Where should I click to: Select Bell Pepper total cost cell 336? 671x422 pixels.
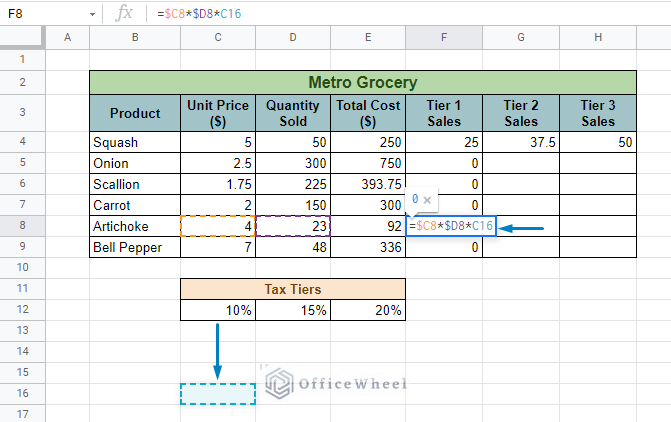coord(368,247)
